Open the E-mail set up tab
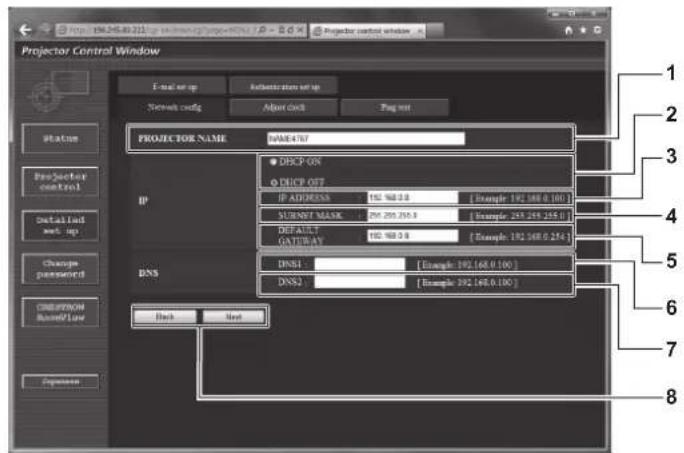The image size is (684, 453). [173, 86]
